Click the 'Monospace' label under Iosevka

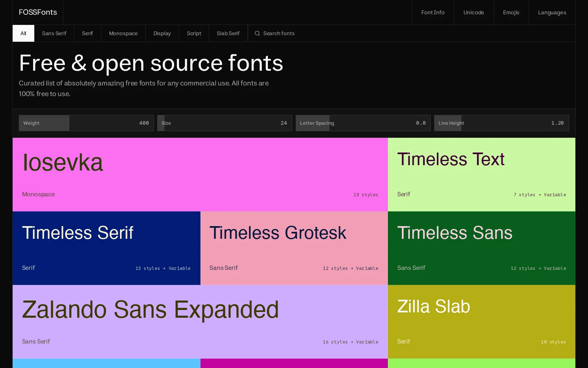(38, 194)
